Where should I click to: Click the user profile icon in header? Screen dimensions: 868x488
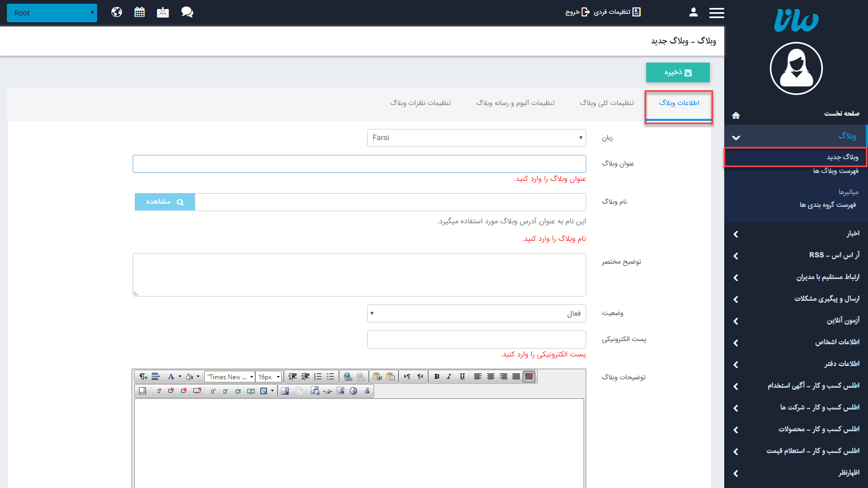pos(693,12)
